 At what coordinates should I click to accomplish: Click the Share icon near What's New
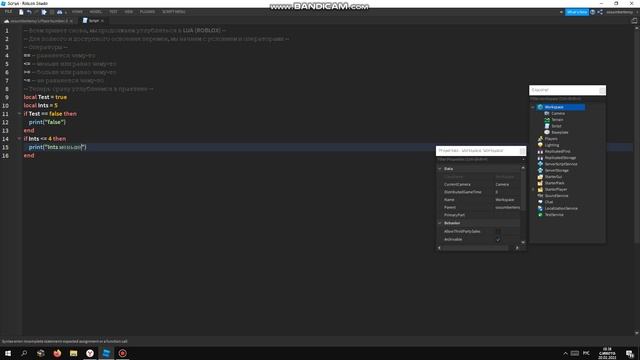[600, 12]
